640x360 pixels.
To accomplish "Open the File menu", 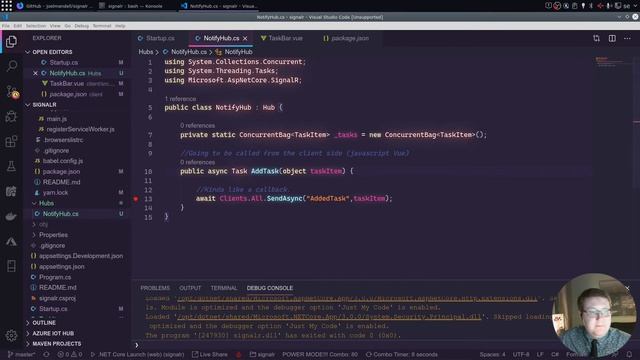I will coord(6,26).
